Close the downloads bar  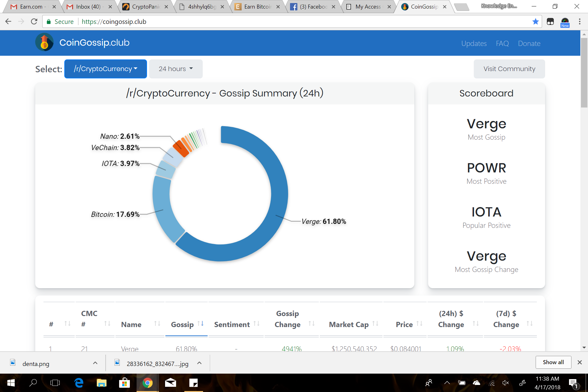point(579,362)
